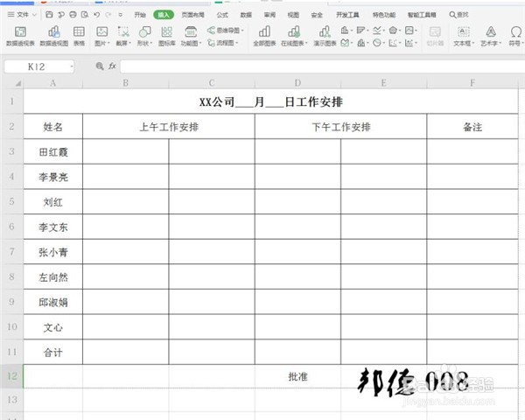
Task: Click the cell 批准
Action: 297,376
